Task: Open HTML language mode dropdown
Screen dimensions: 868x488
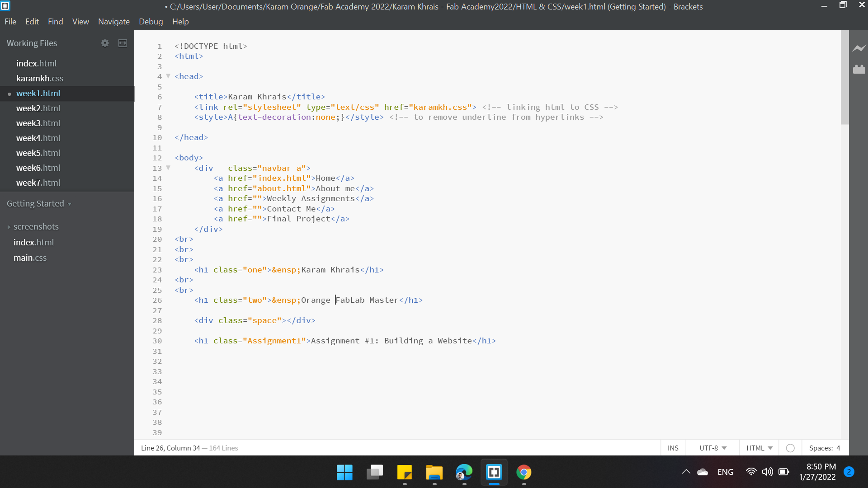Action: [759, 448]
